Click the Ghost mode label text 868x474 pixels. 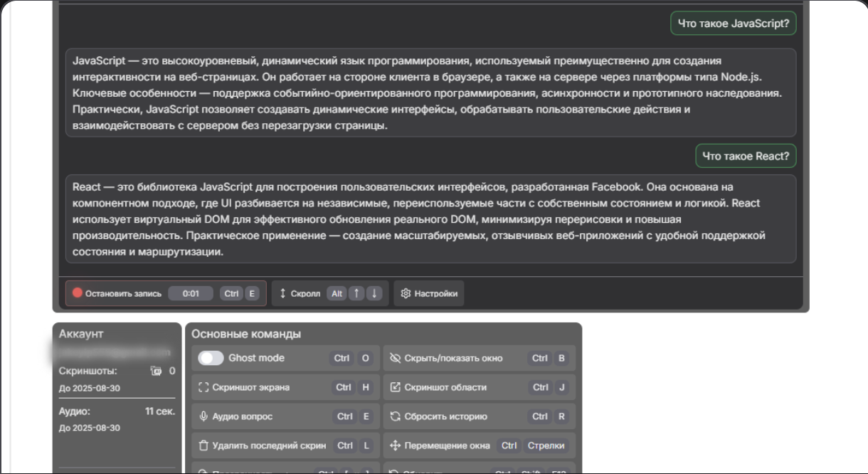tap(256, 358)
